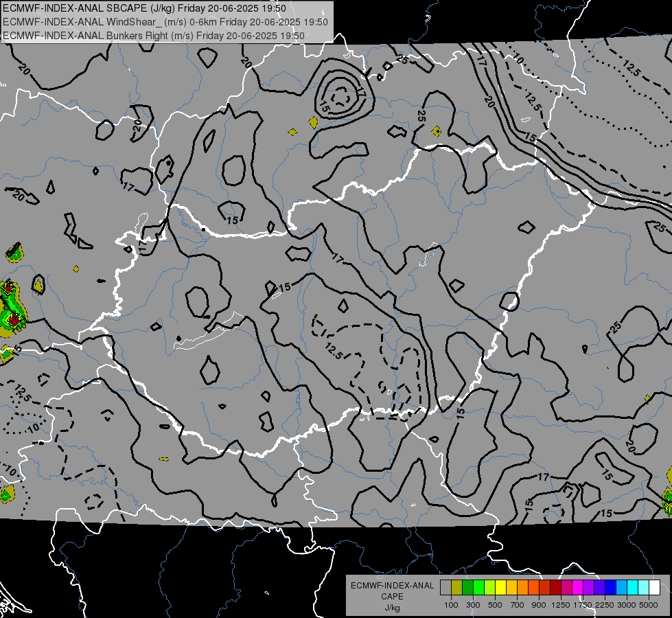
Task: Click the '2250' legend value
Action: click(x=605, y=605)
